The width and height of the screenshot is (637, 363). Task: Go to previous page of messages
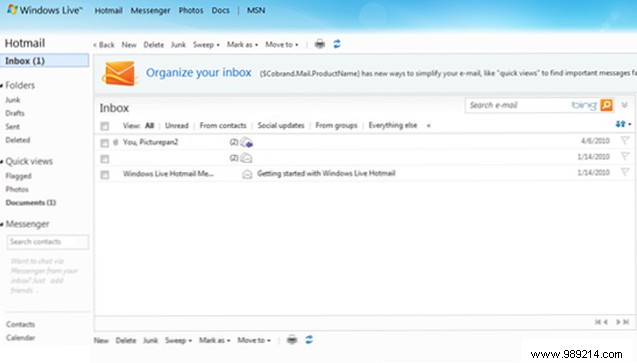pos(606,322)
